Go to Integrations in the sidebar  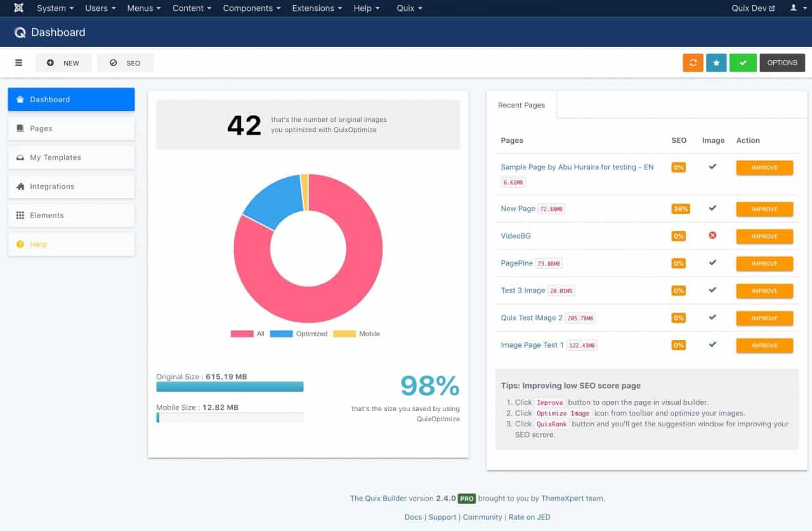click(x=71, y=187)
